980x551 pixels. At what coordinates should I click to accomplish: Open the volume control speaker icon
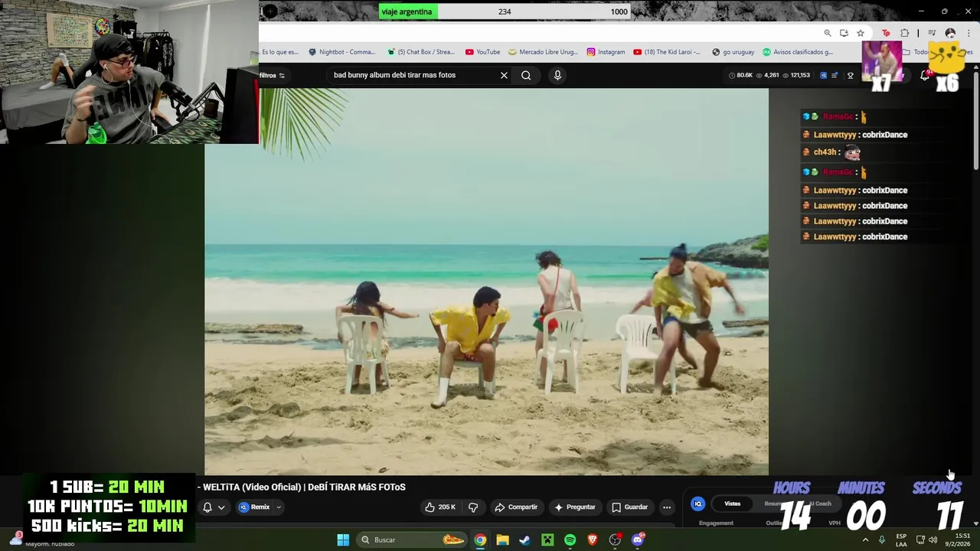point(933,540)
